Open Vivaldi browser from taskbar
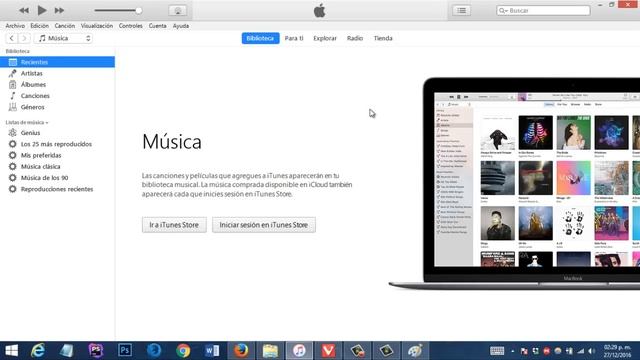The width and height of the screenshot is (640, 360). tap(328, 351)
